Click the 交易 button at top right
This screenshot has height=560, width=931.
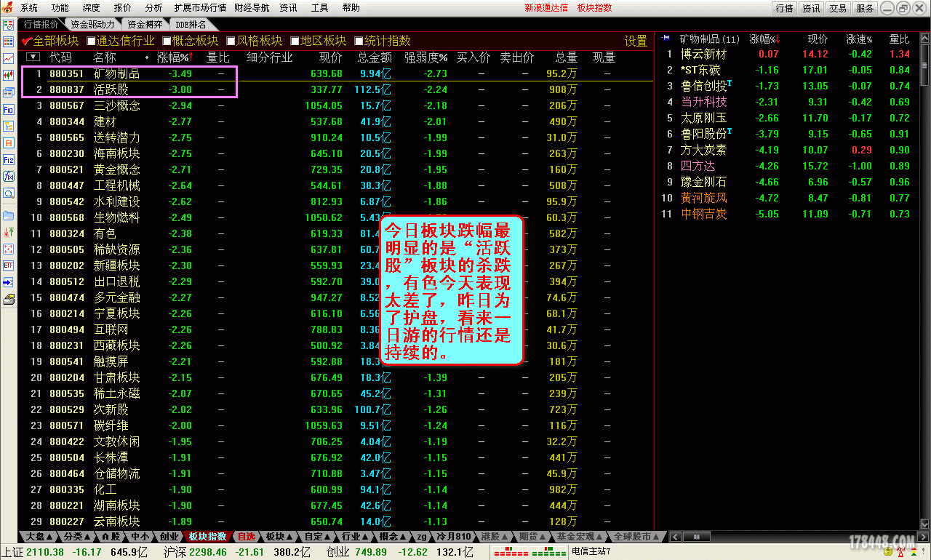point(838,8)
